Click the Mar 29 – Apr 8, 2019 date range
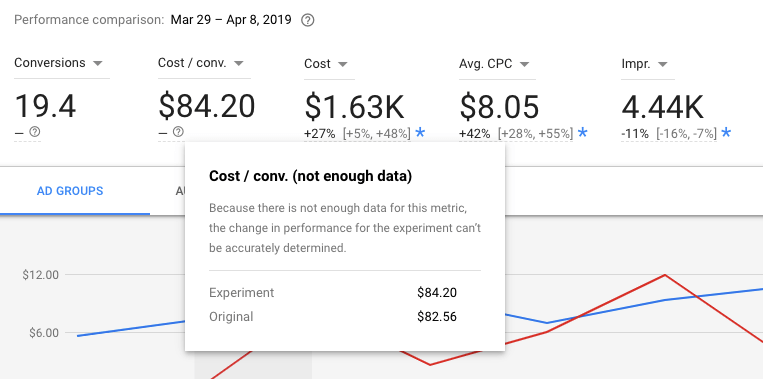The height and width of the screenshot is (379, 763). click(x=231, y=20)
